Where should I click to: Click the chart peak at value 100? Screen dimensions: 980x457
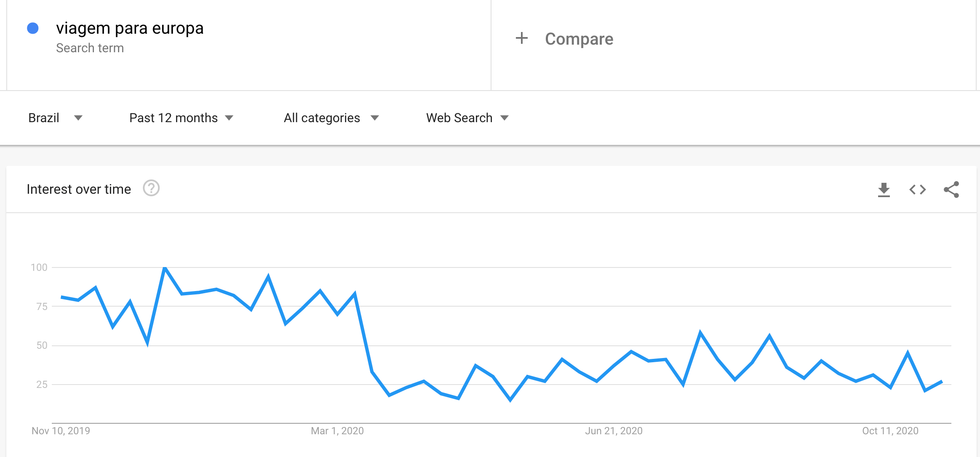pyautogui.click(x=165, y=267)
